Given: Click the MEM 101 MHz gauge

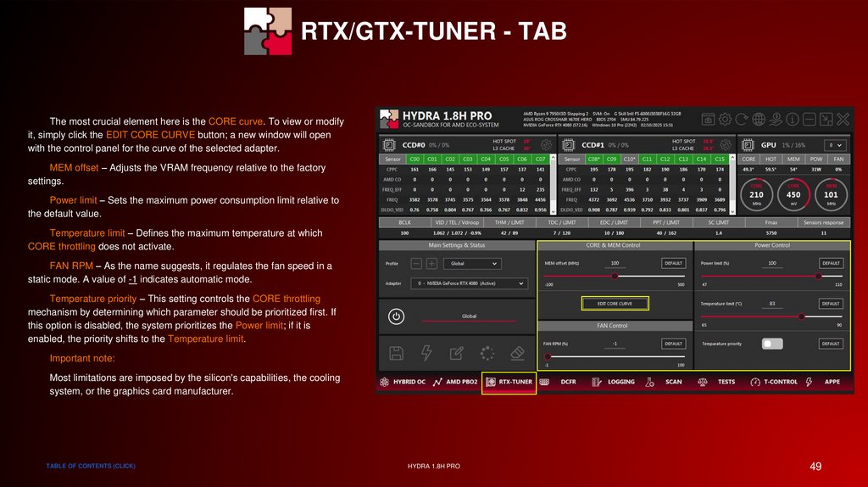Looking at the screenshot, I should [831, 194].
